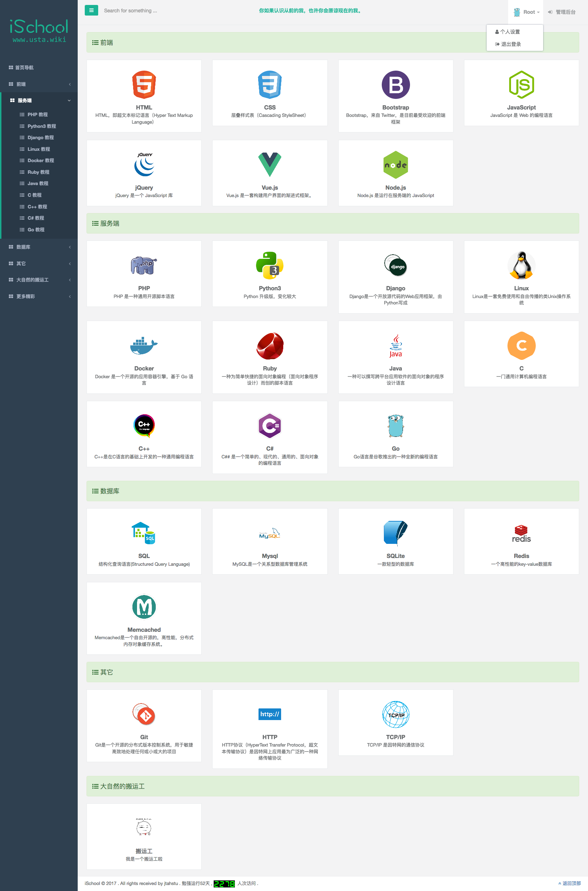The image size is (588, 891).
Task: Click the CSS3 shield icon
Action: tap(269, 85)
